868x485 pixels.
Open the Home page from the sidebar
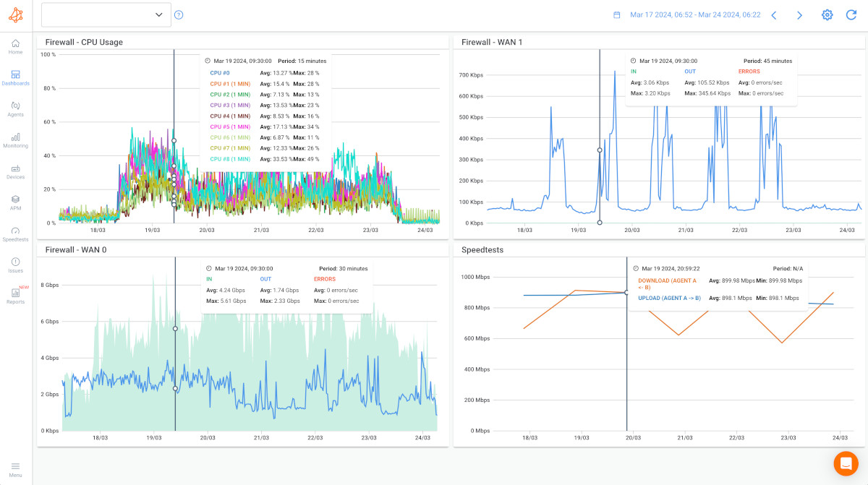14,47
